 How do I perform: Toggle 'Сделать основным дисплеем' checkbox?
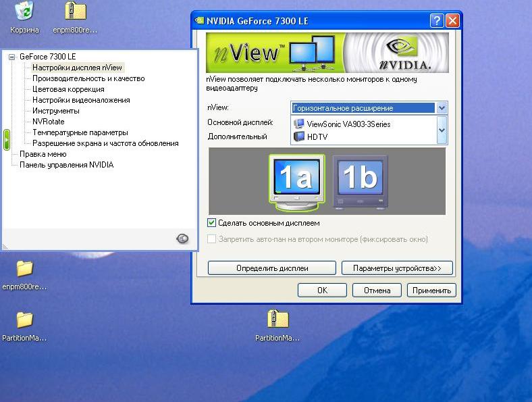pos(212,223)
